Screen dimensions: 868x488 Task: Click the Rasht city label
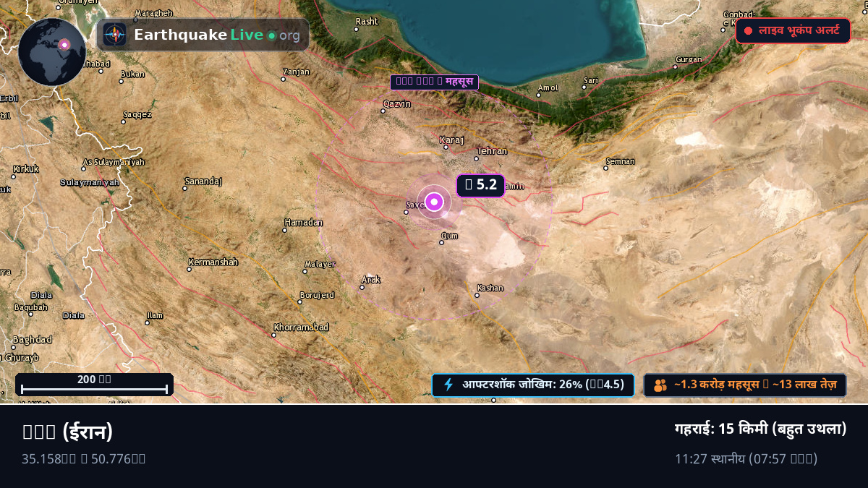(367, 21)
